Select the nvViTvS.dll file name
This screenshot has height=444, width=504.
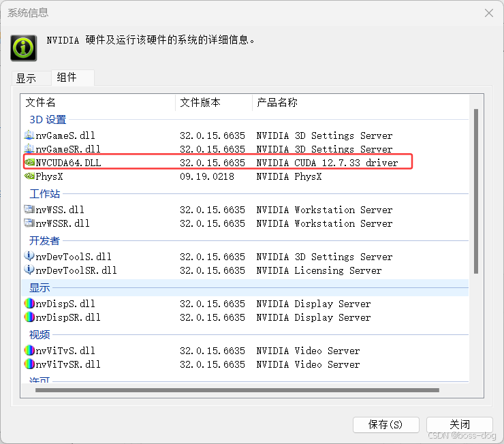coord(65,351)
